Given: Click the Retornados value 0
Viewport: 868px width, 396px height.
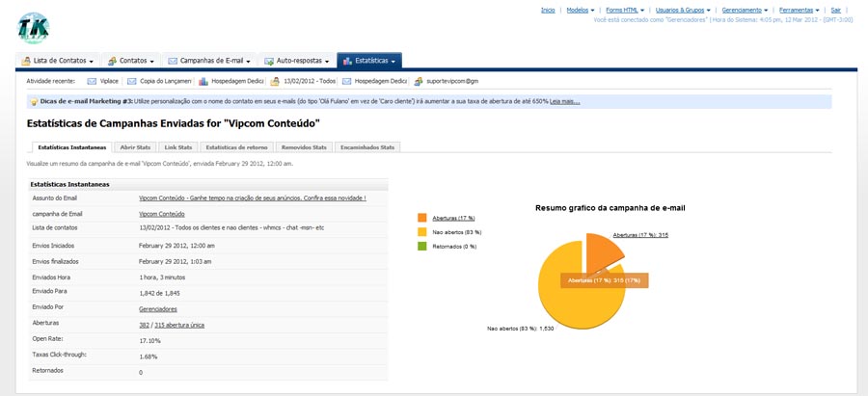Looking at the screenshot, I should [141, 373].
